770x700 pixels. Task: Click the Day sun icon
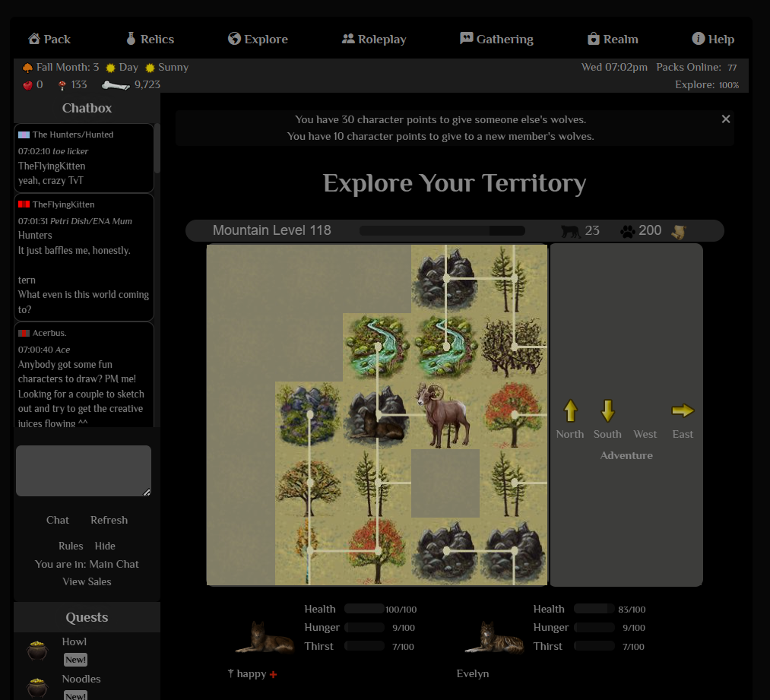110,68
